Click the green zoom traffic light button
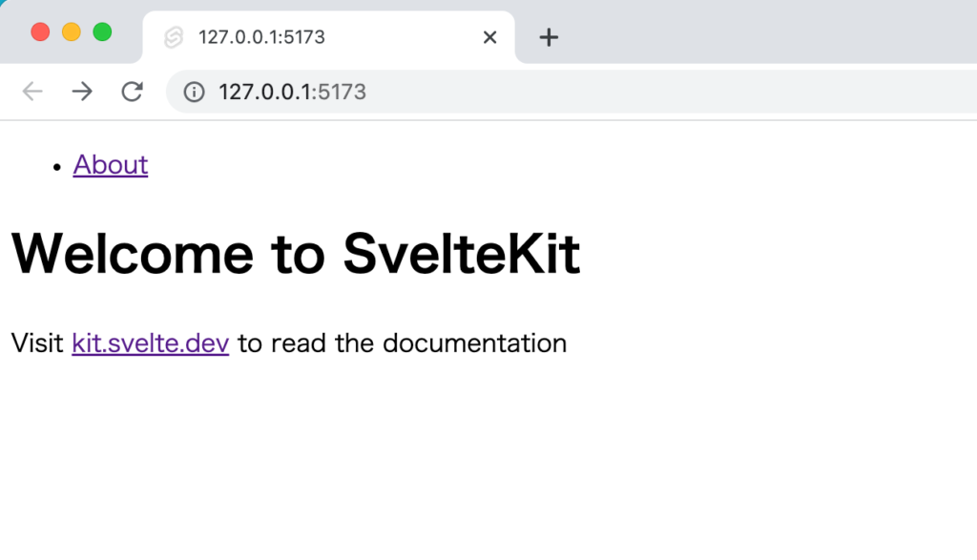977x560 pixels. click(101, 31)
